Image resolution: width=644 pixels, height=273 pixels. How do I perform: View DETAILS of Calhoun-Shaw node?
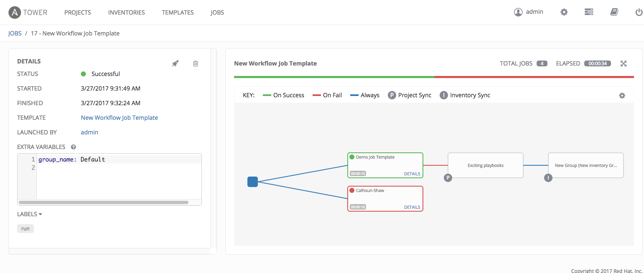pos(412,207)
